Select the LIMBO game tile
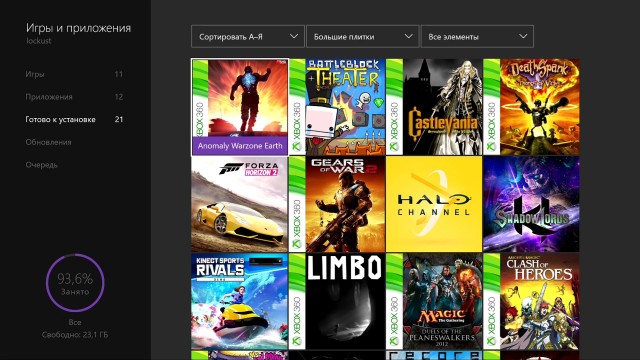This screenshot has height=360, width=640. pos(337,301)
